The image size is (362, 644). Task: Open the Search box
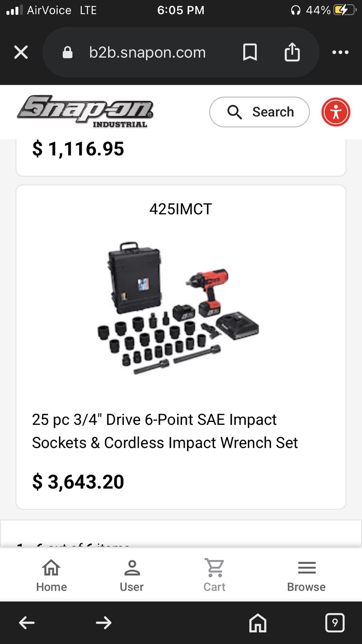tap(259, 112)
